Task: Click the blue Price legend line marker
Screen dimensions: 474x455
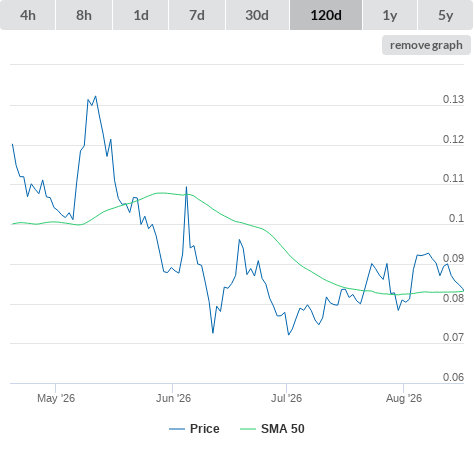Action: pos(177,429)
